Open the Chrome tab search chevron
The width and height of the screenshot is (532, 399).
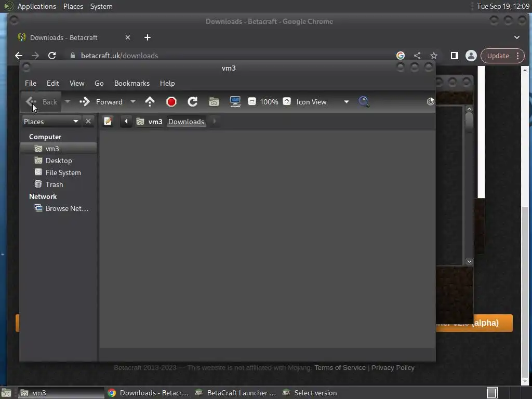[x=517, y=37]
